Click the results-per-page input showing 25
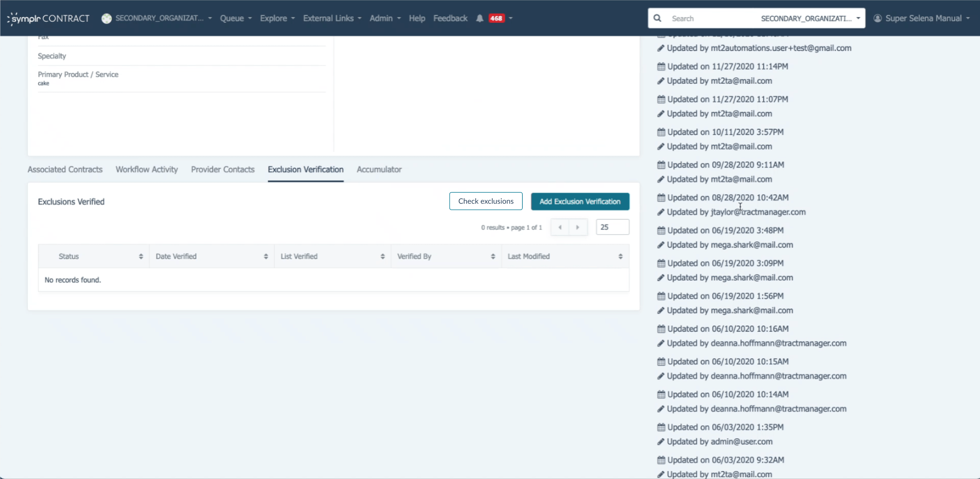Screen dimensions: 980x479 612,227
